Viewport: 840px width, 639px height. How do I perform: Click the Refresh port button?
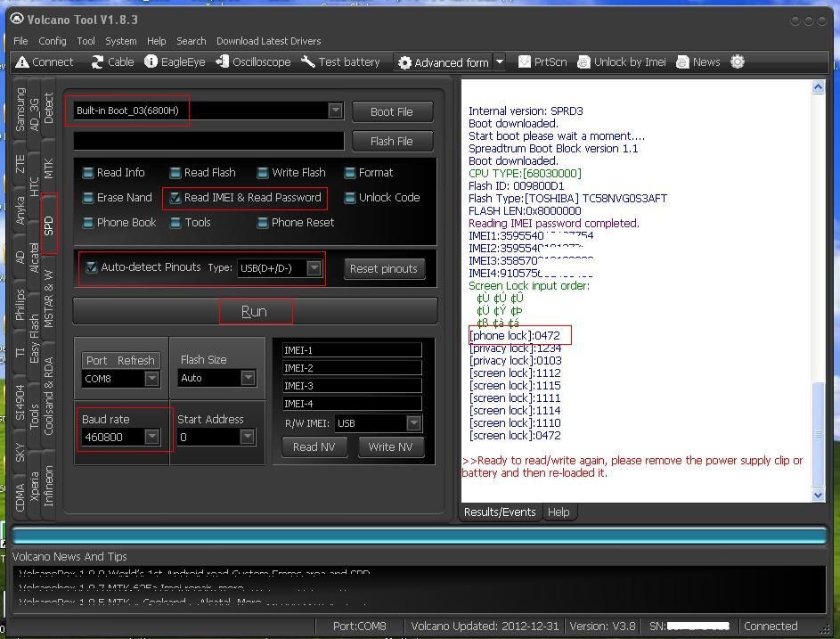coord(136,361)
